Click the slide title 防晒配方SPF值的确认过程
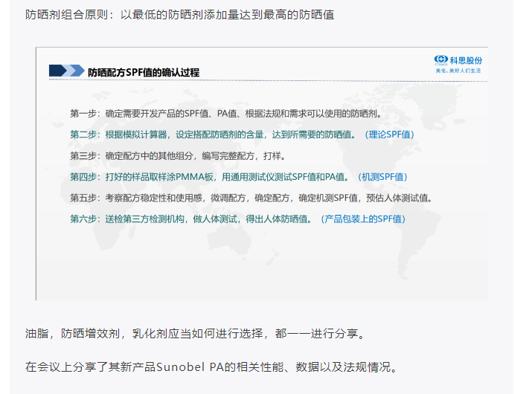The width and height of the screenshot is (532, 394). (x=143, y=72)
